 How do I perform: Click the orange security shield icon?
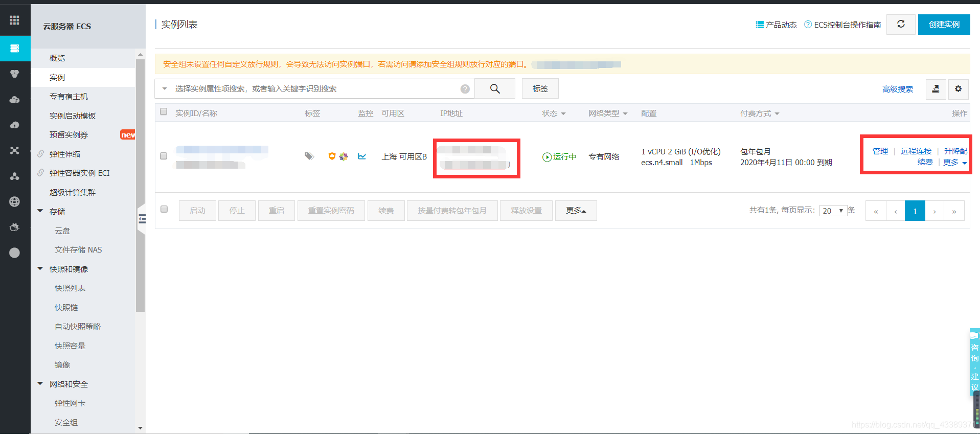pos(332,156)
